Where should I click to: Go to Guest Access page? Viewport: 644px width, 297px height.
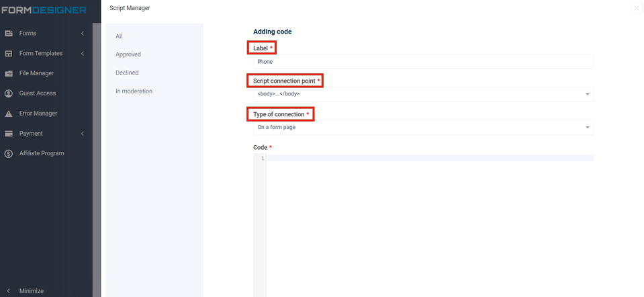coord(38,93)
